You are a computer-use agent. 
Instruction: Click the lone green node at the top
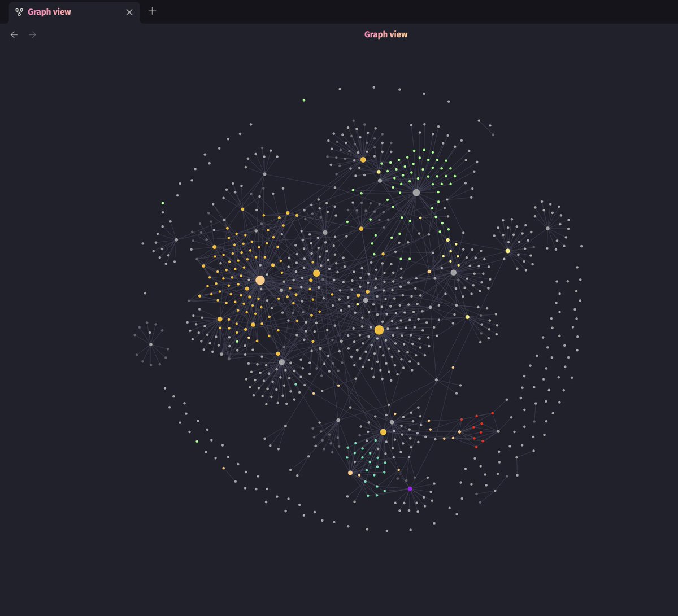point(303,99)
